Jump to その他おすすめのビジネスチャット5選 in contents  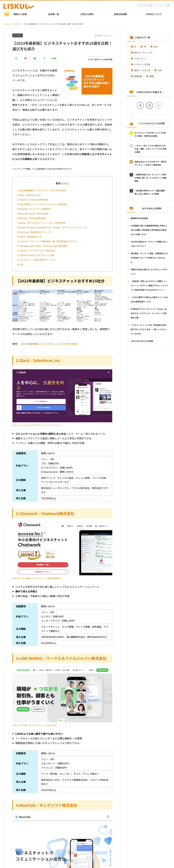coord(36,255)
